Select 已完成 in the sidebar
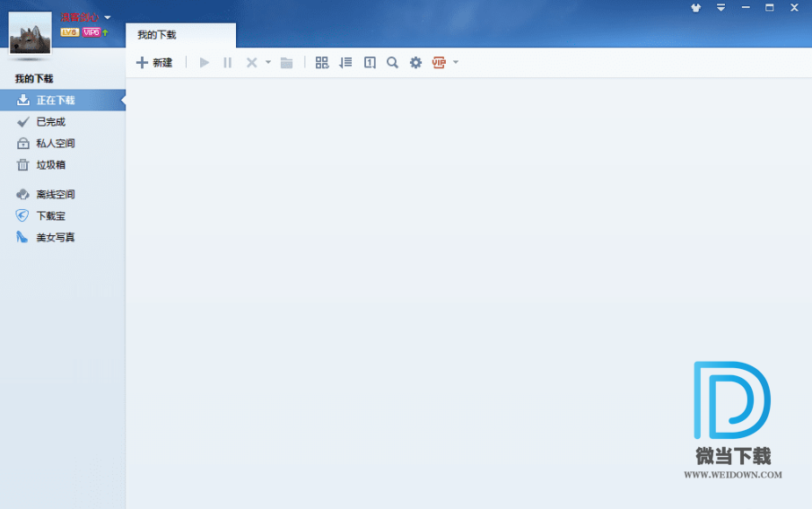 51,122
